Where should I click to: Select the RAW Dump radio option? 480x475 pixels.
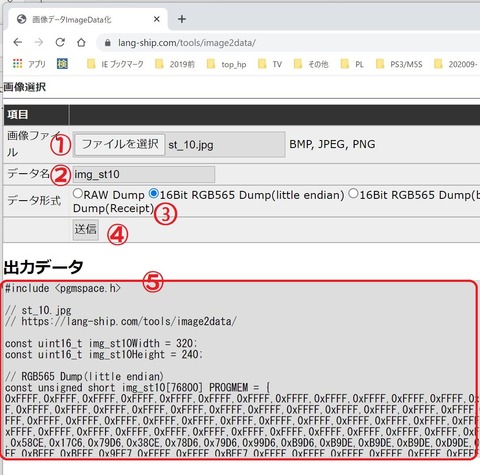coord(78,193)
